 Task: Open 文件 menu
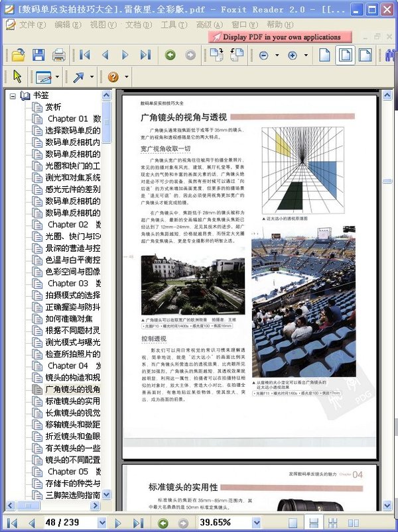[x=33, y=25]
